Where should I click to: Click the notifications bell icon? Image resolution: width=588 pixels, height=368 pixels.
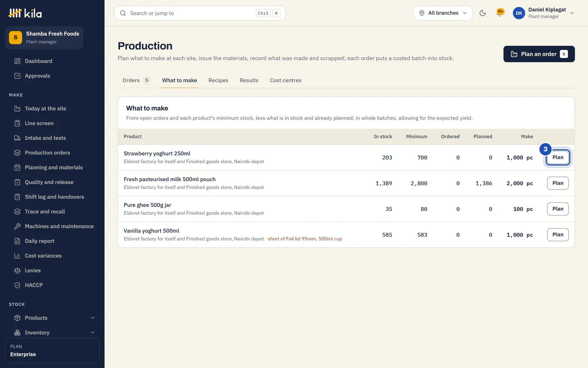(500, 13)
